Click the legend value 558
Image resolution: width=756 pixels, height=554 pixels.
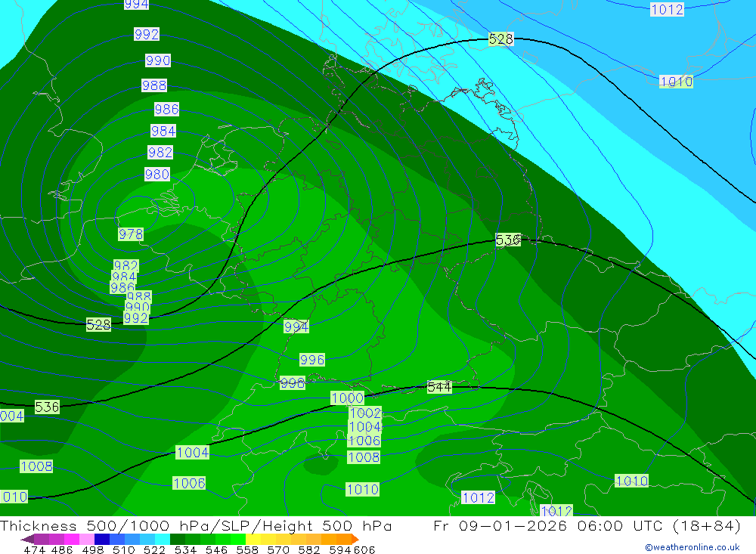[246, 549]
